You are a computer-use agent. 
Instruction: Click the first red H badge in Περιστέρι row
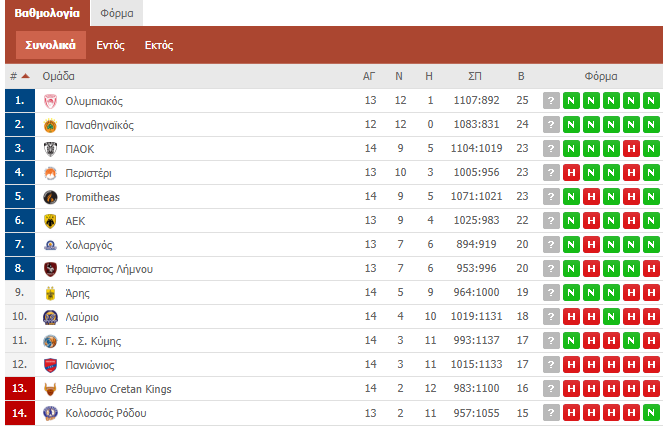click(571, 173)
